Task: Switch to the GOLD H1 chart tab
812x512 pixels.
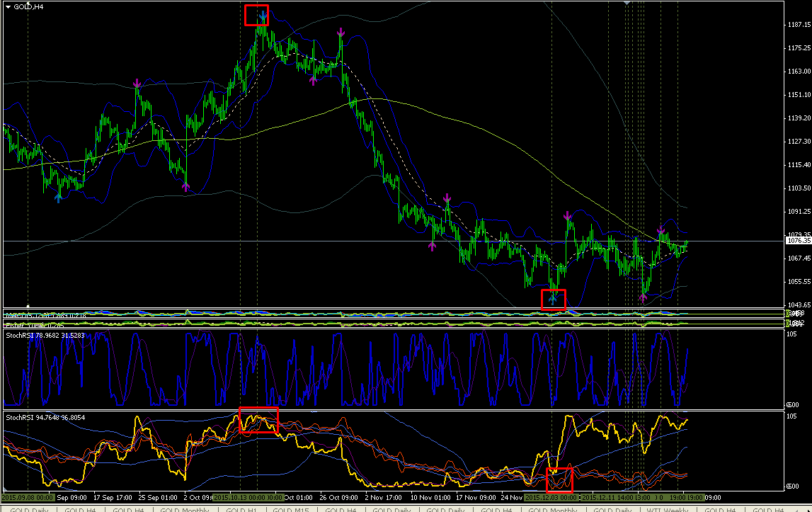Action: (x=241, y=509)
